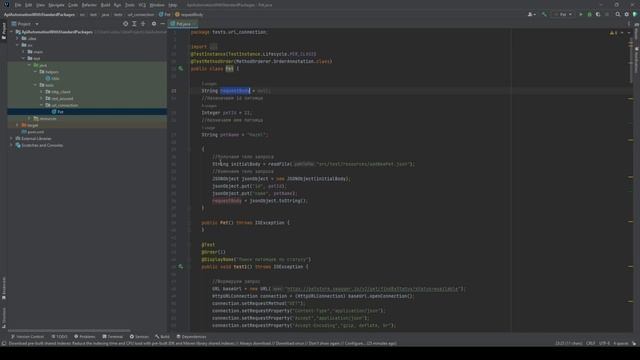Open the user account icon dropdown
Image resolution: width=640 pixels, height=360 pixels.
tap(531, 14)
